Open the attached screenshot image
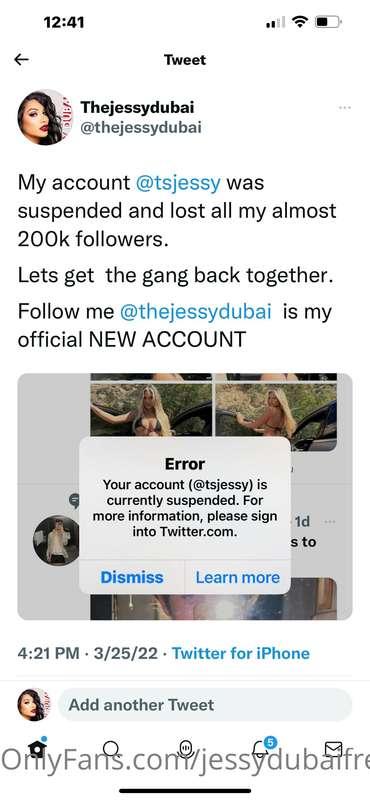Screen dimensions: 370x800 (x=185, y=496)
